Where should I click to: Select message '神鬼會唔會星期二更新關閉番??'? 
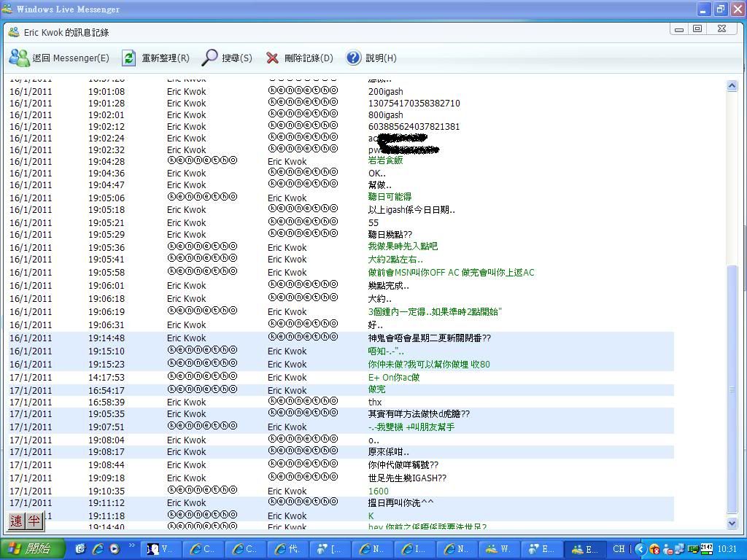(x=429, y=338)
